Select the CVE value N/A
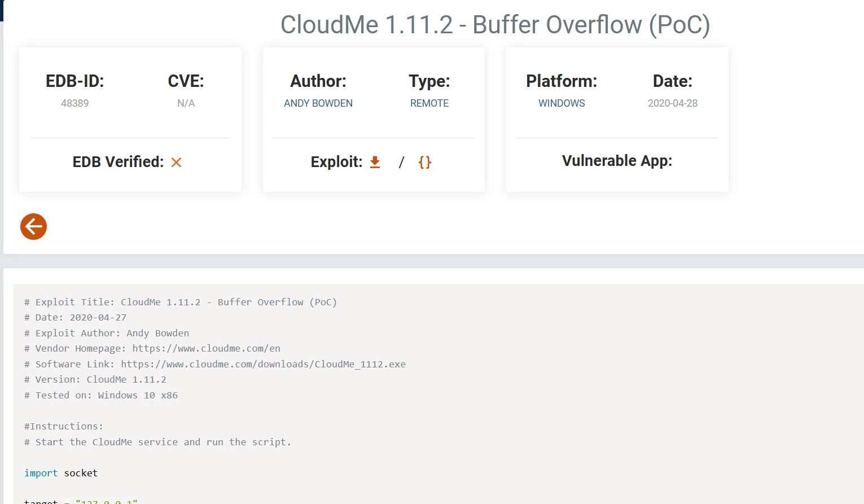Screen dimensions: 864x504 [186, 103]
